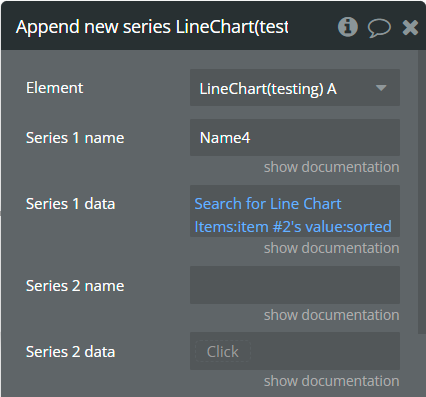This screenshot has width=426, height=397.
Task: Show documentation under Series 1 data
Action: tap(331, 248)
